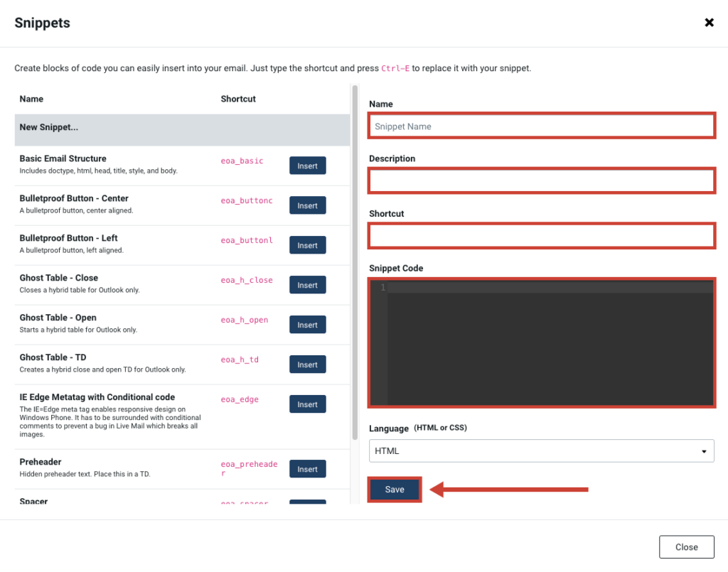Insert the Preheader snippet
Image resolution: width=728 pixels, height=572 pixels.
tap(307, 470)
